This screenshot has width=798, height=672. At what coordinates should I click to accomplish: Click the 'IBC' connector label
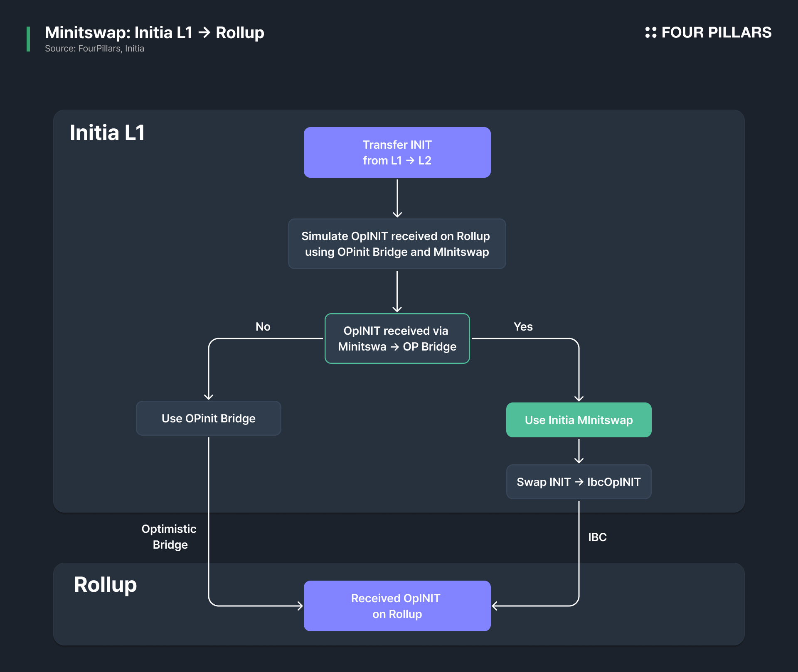tap(597, 537)
